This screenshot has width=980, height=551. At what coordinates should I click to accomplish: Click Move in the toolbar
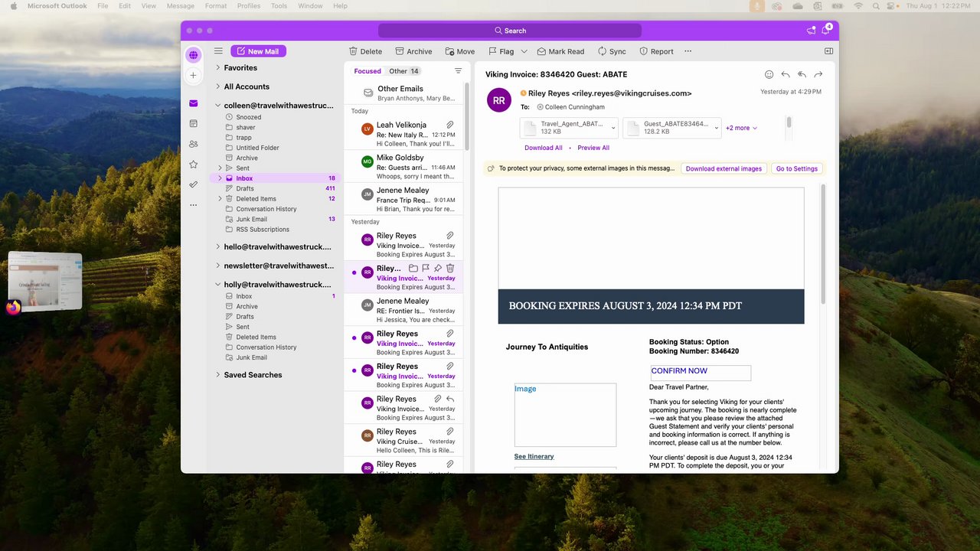[460, 51]
